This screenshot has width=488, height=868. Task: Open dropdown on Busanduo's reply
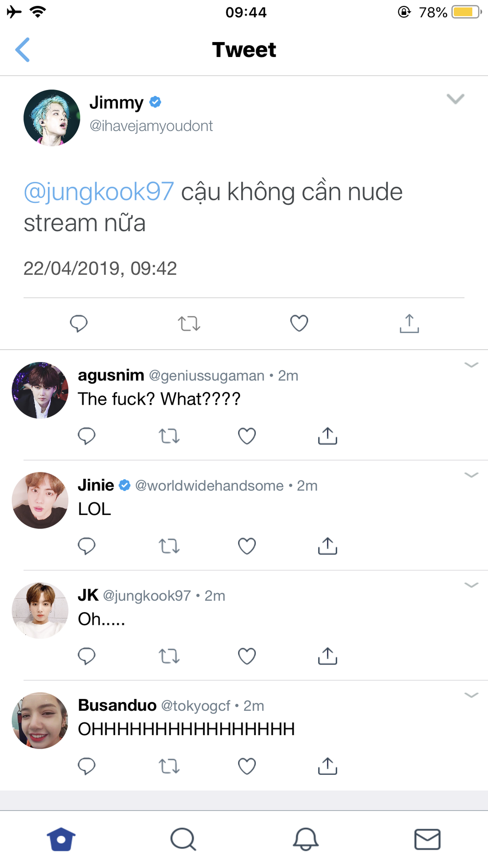[471, 695]
